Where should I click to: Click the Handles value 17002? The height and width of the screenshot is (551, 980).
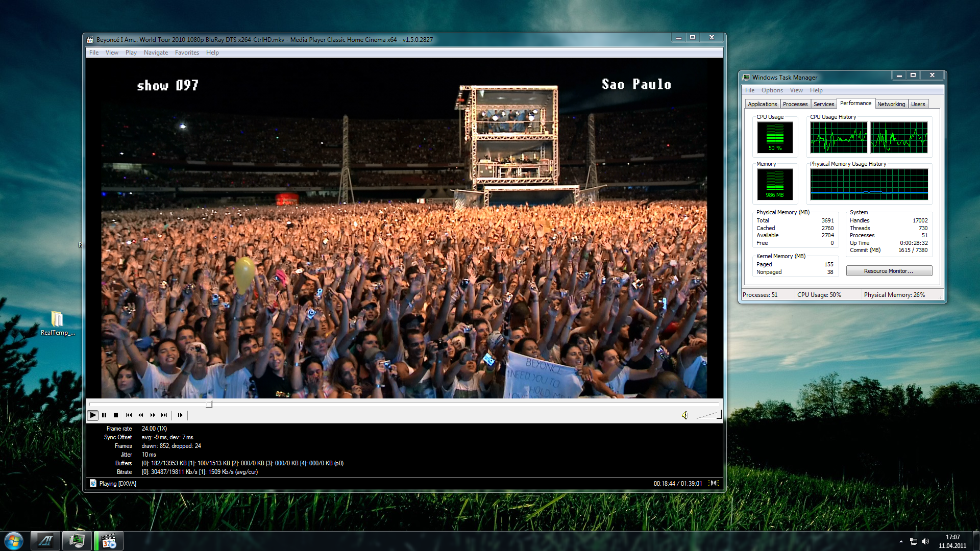click(x=920, y=220)
